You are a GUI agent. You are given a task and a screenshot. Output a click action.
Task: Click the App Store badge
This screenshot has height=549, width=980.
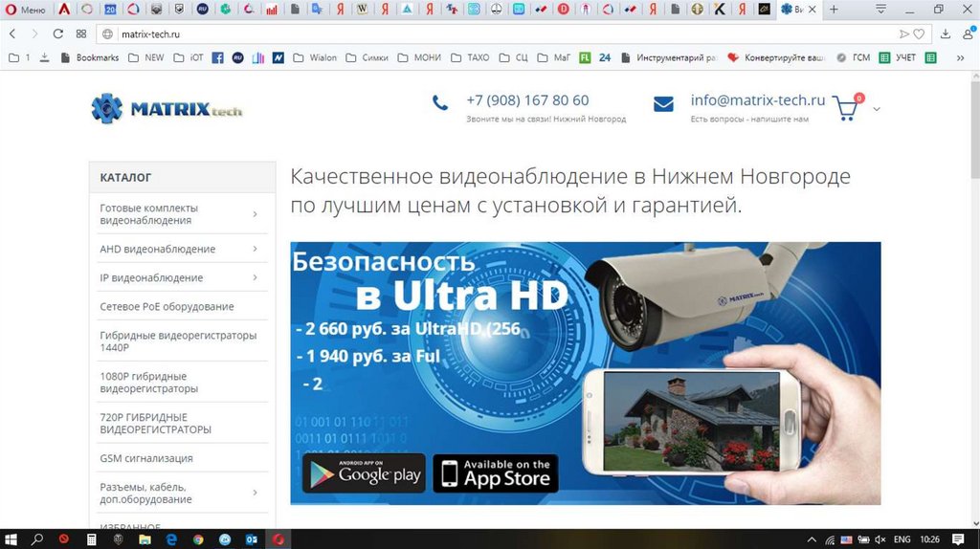(495, 472)
